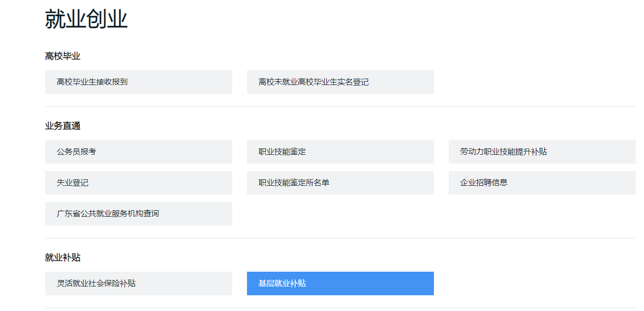Click 劳动力职业技能提升补贴 tile
The image size is (644, 311).
click(x=542, y=152)
